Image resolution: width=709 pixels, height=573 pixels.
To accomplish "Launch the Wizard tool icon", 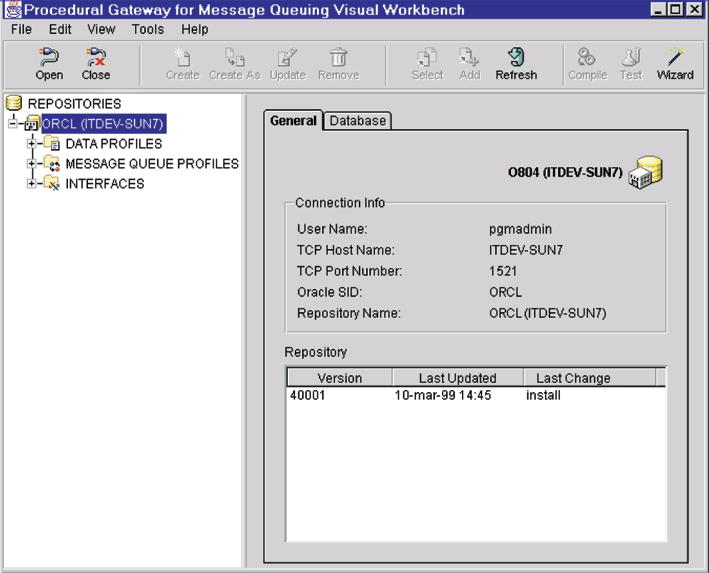I will point(675,63).
